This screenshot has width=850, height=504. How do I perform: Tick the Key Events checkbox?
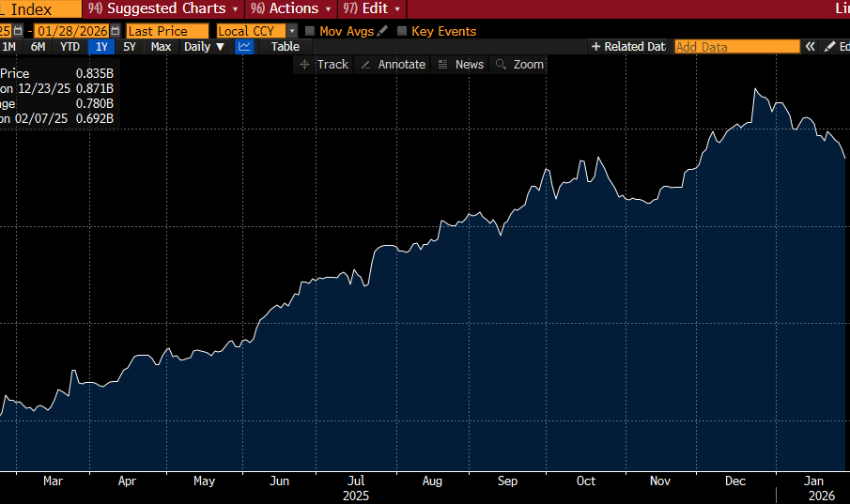coord(402,31)
